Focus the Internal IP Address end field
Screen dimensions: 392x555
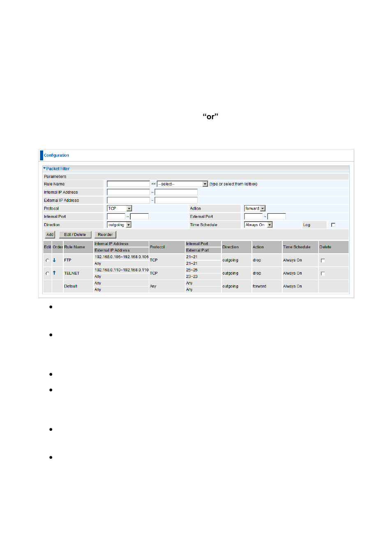(x=176, y=192)
